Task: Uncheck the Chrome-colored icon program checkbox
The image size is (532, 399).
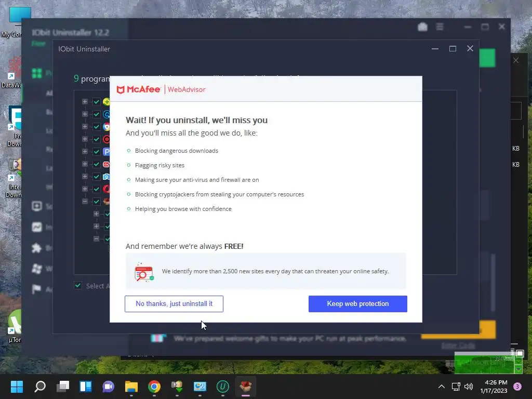Action: (96, 127)
